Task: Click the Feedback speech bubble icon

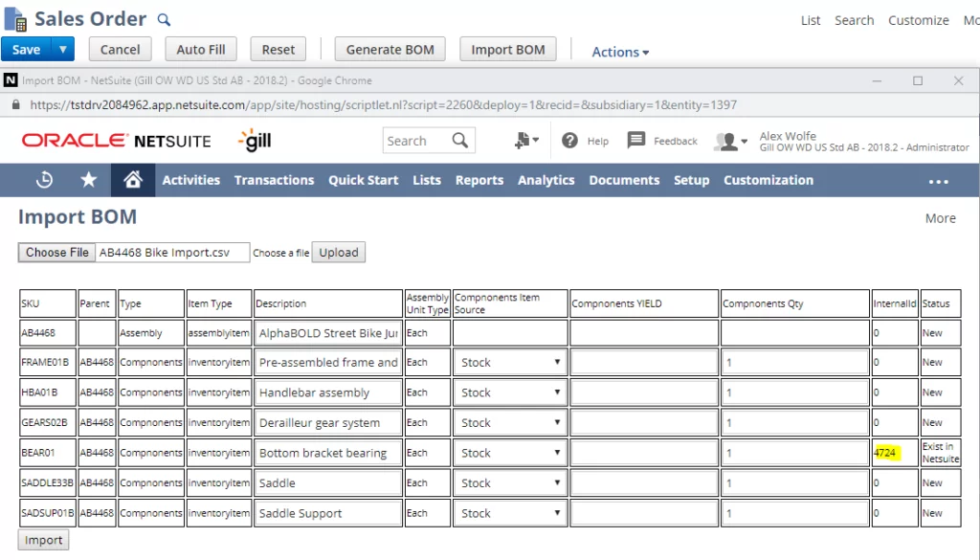Action: point(636,140)
